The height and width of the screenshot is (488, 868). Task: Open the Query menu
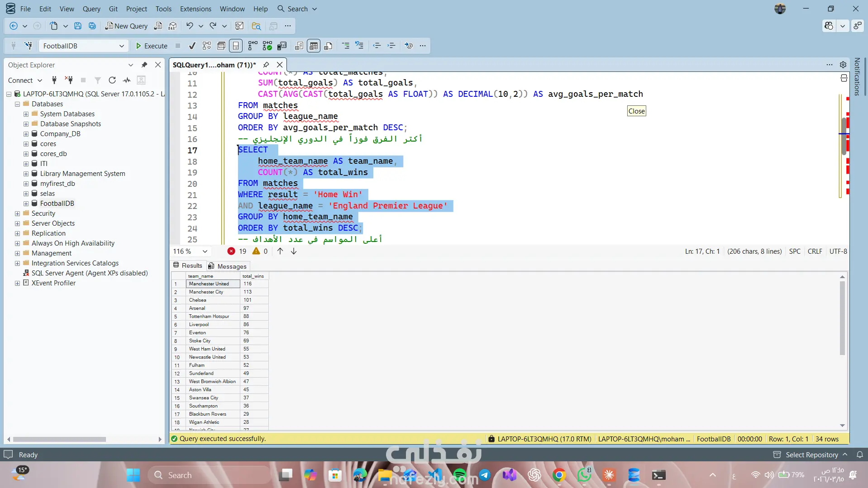(91, 9)
